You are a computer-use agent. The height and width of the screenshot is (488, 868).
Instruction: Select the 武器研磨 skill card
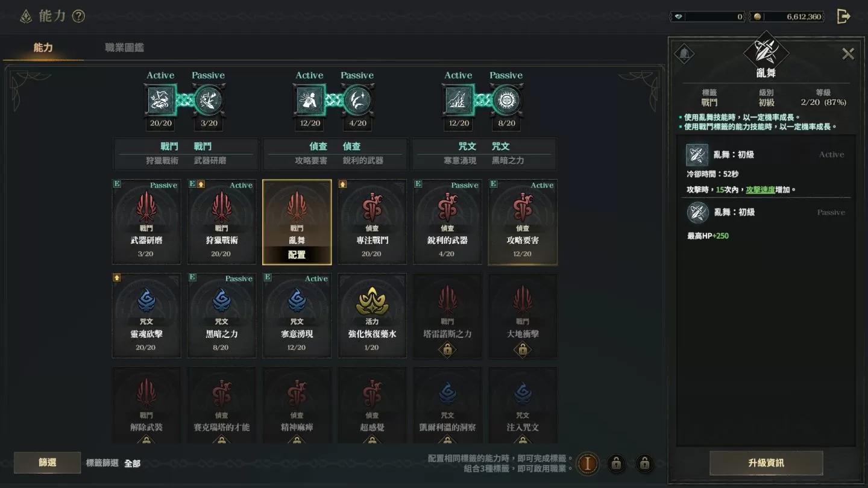tap(146, 222)
